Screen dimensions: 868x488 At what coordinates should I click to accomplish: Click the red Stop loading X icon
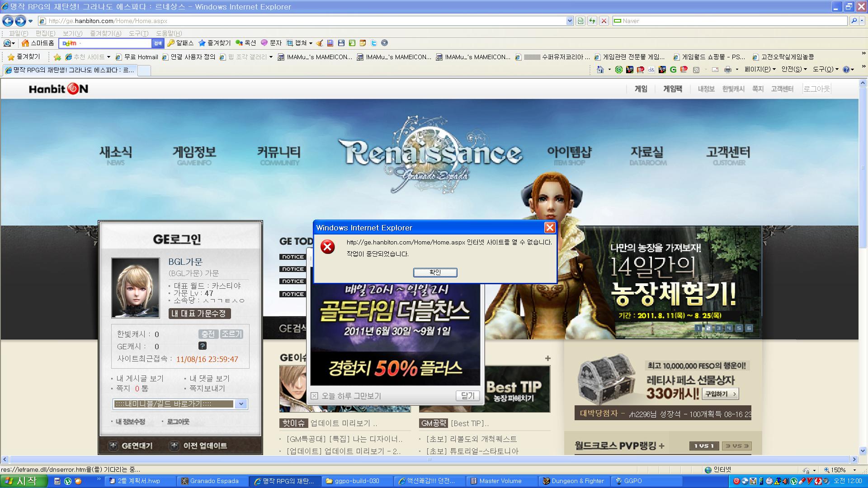604,21
